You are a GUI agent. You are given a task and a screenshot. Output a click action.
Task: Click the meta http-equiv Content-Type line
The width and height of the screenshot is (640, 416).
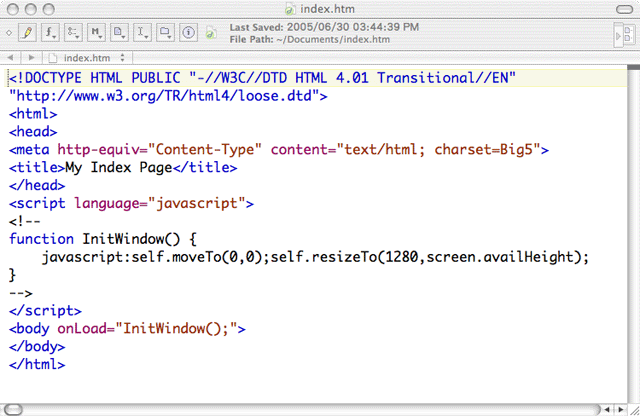[279, 149]
